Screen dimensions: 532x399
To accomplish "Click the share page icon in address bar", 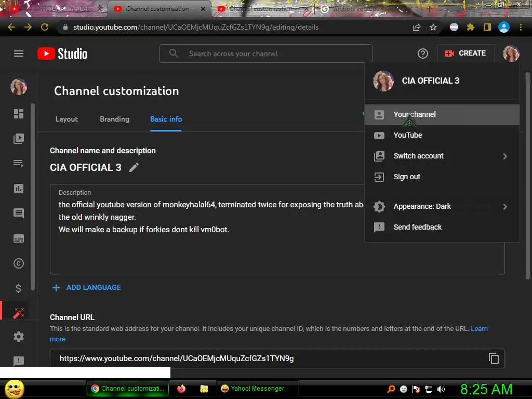I will pyautogui.click(x=416, y=27).
